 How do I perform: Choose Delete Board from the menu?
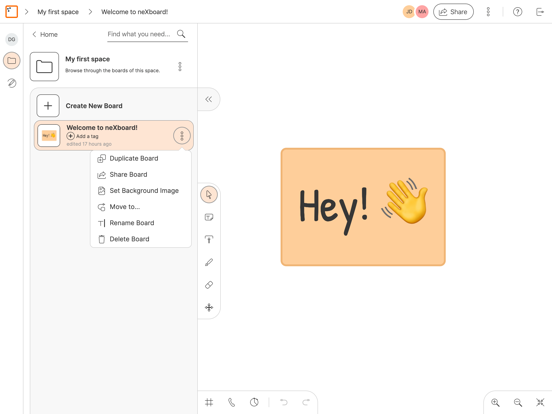141,239
